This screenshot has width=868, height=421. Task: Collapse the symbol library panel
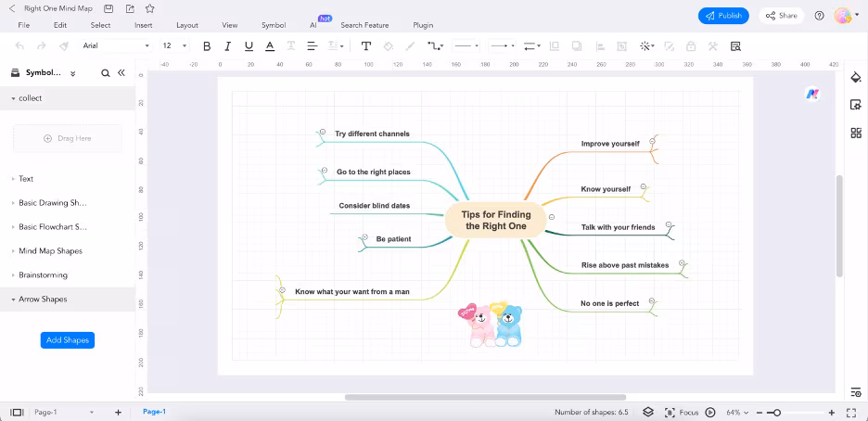click(121, 73)
